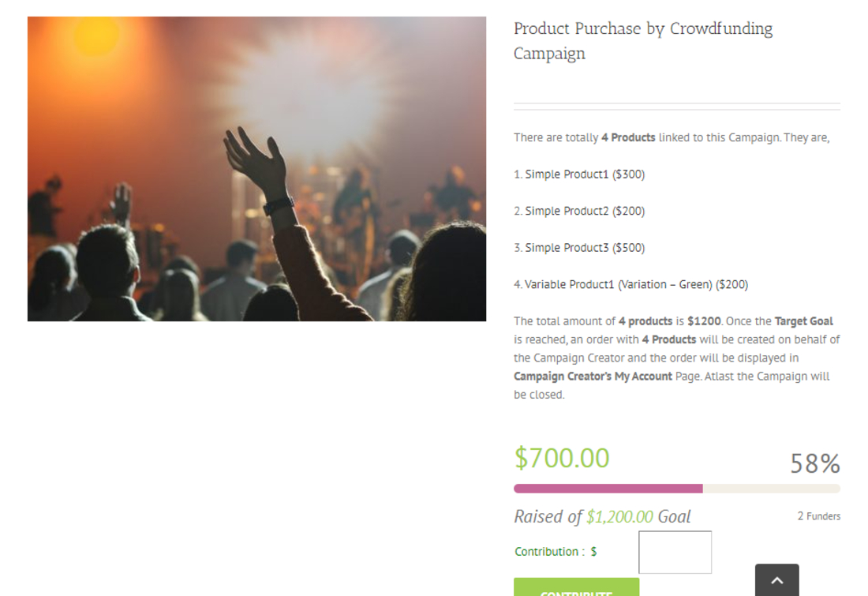The image size is (868, 596).
Task: Click the Product Purchase by Crowdfunding Campaign title
Action: tap(642, 41)
